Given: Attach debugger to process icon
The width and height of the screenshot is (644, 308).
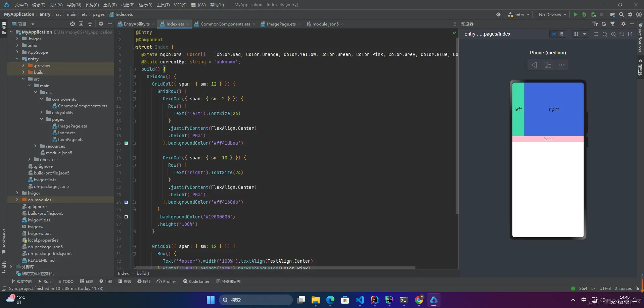Looking at the screenshot, I should click(x=593, y=14).
